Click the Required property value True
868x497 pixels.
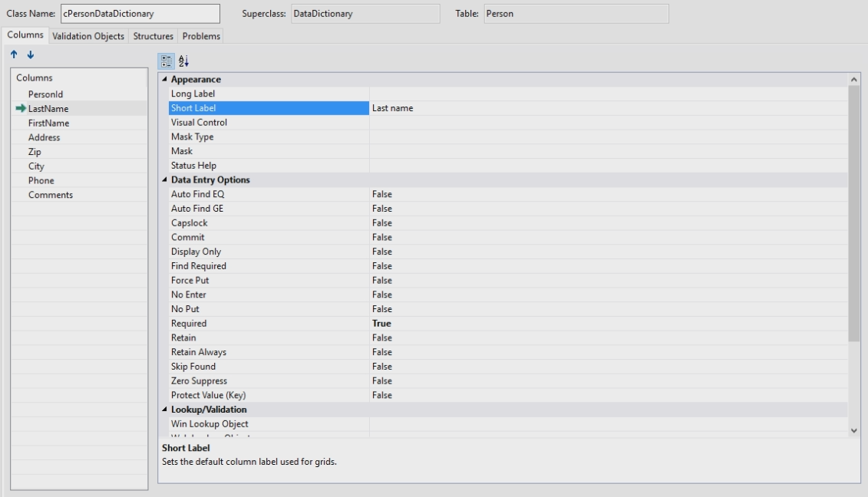(x=381, y=324)
